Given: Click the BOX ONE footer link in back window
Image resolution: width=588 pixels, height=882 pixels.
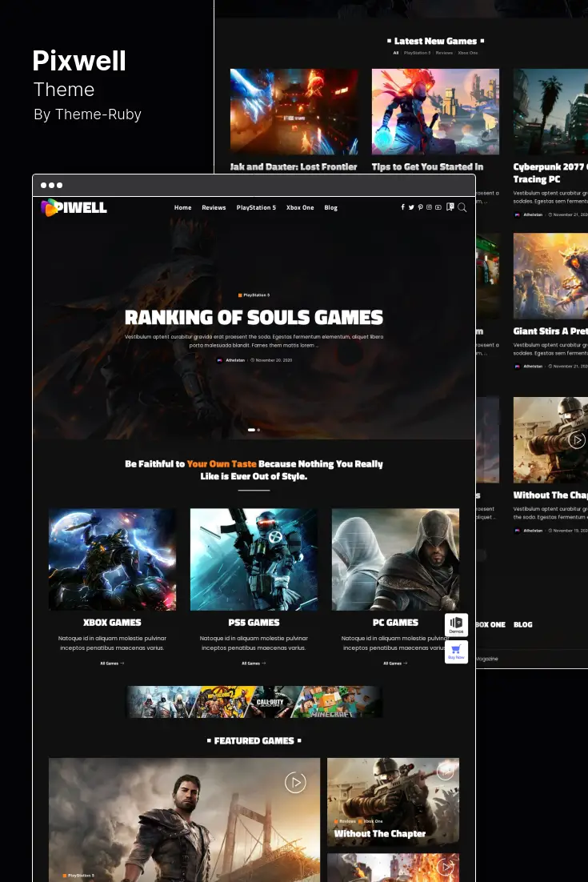Looking at the screenshot, I should point(490,624).
